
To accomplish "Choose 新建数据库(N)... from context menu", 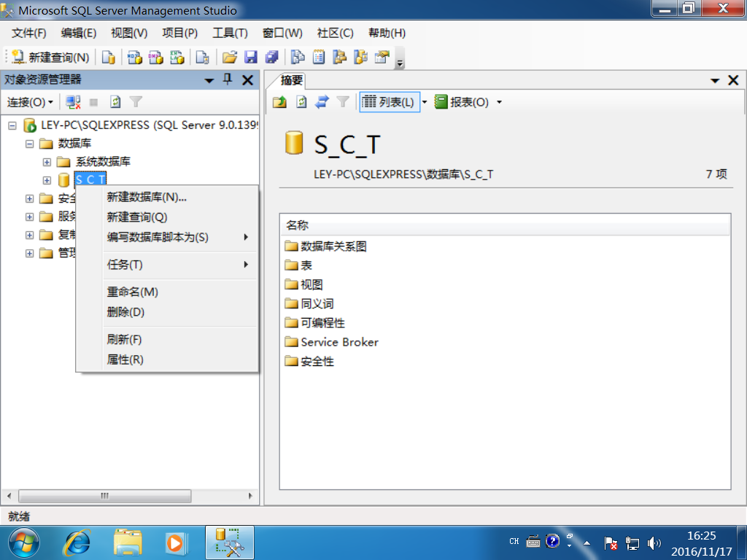I will pos(167,197).
